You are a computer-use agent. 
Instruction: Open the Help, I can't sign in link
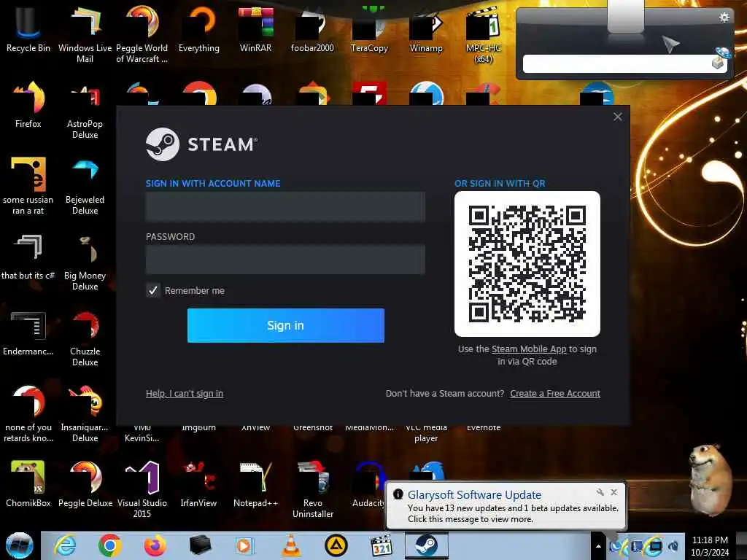[x=185, y=393]
